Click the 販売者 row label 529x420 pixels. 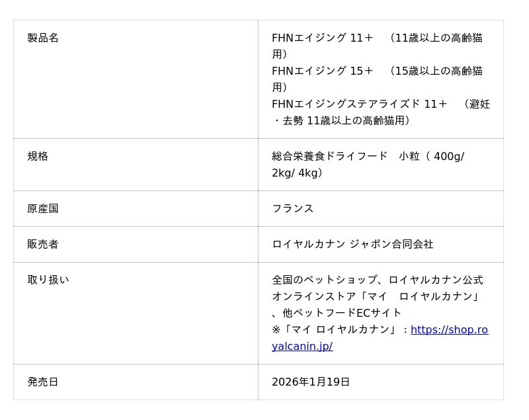pyautogui.click(x=43, y=245)
